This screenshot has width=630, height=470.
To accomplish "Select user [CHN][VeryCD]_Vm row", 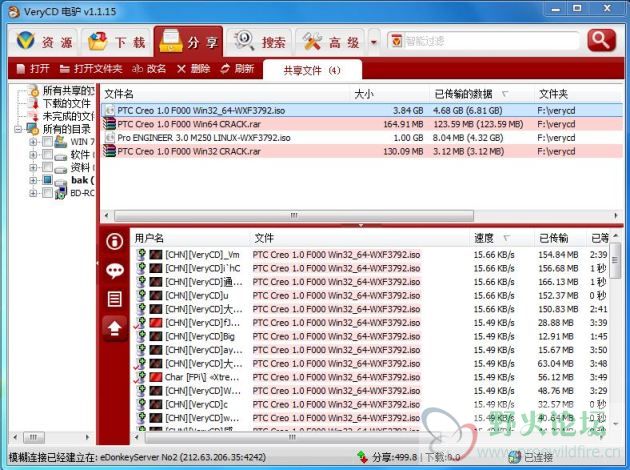I will (372, 255).
